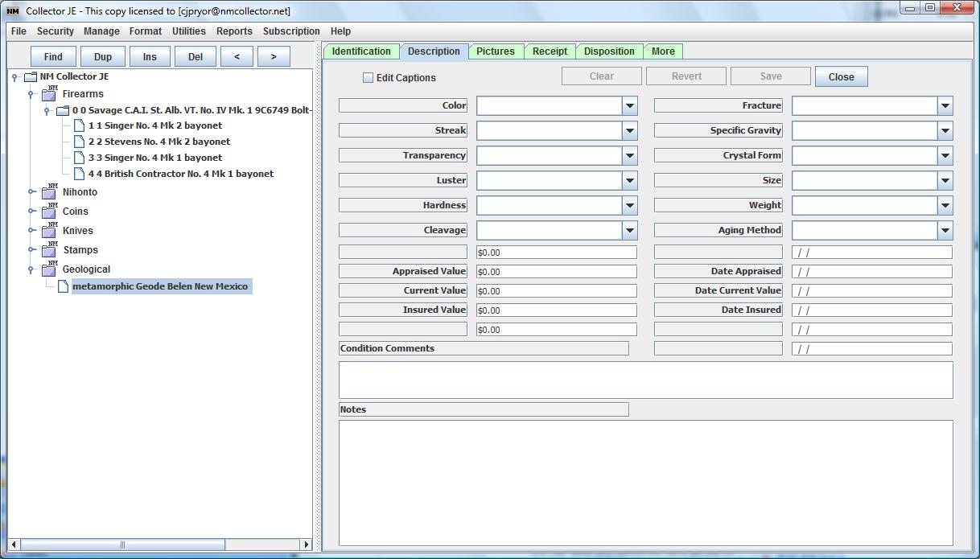Click the Stevens No. 4 Mk 2 bayonet icon
This screenshot has width=980, height=559.
click(x=79, y=142)
